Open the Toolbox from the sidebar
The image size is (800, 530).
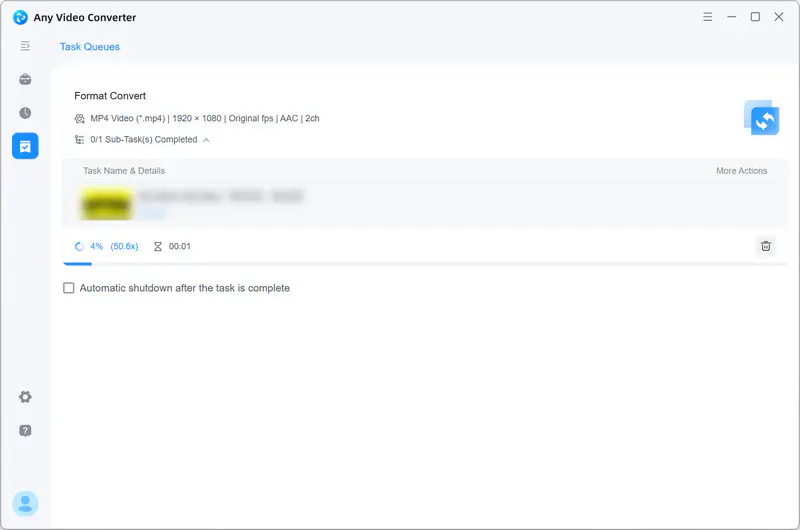tap(25, 79)
